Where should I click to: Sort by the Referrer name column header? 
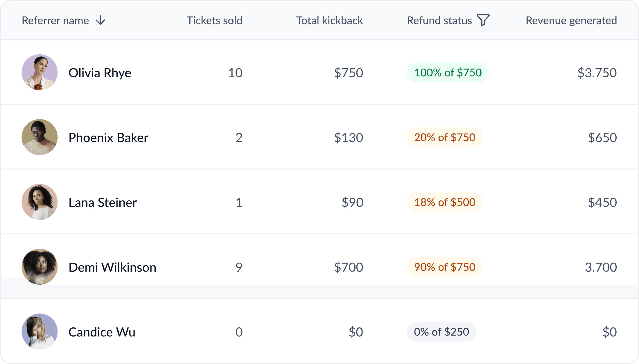click(x=55, y=21)
